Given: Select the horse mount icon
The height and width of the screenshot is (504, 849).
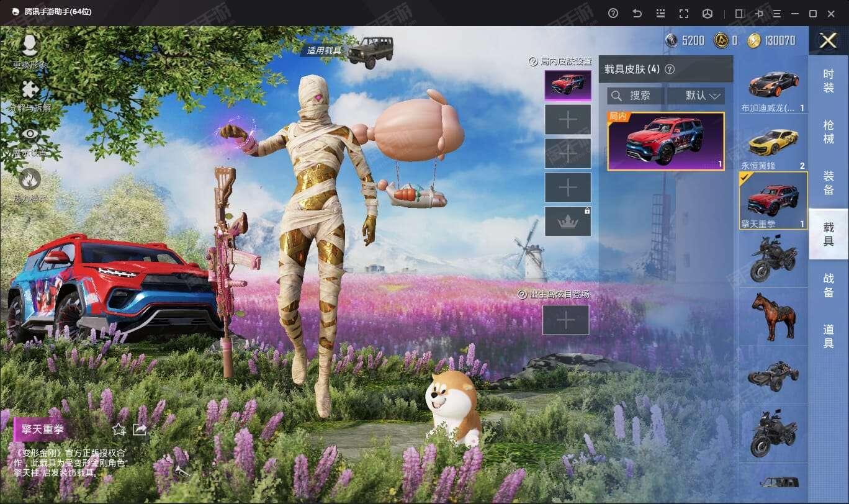Looking at the screenshot, I should (x=773, y=317).
